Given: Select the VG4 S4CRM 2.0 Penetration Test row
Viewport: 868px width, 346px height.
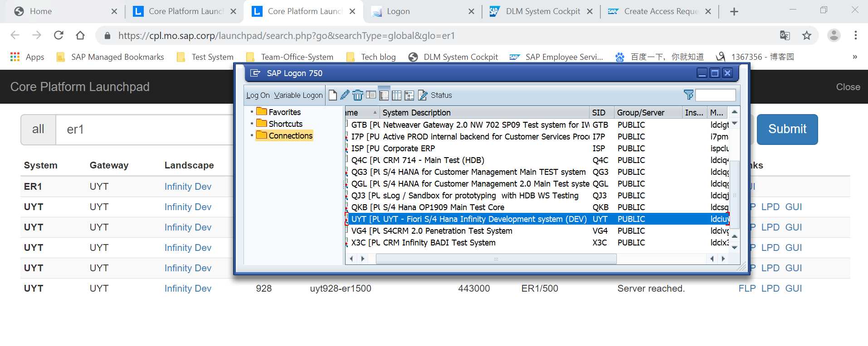Looking at the screenshot, I should click(537, 231).
